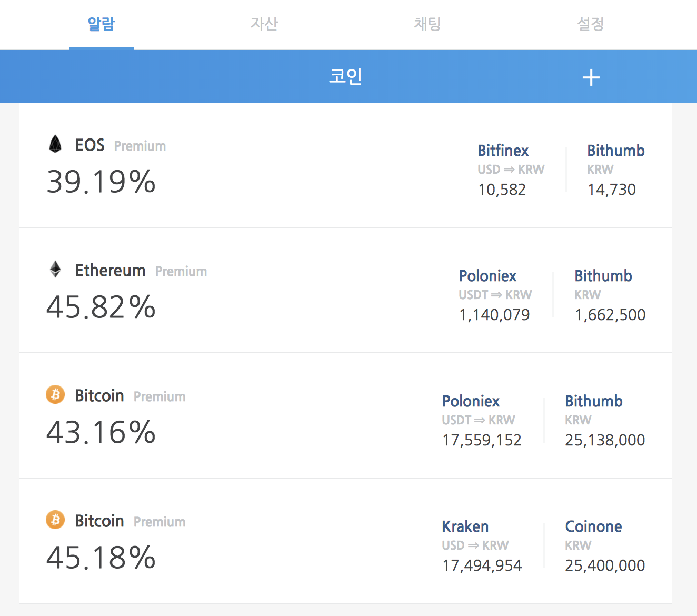
Task: Click the Bitcoin 45.18% premium value
Action: pos(101,558)
